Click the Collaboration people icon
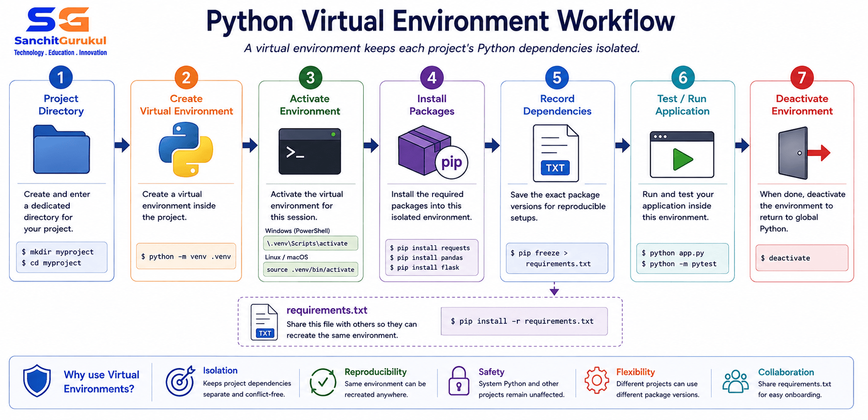 tap(736, 382)
